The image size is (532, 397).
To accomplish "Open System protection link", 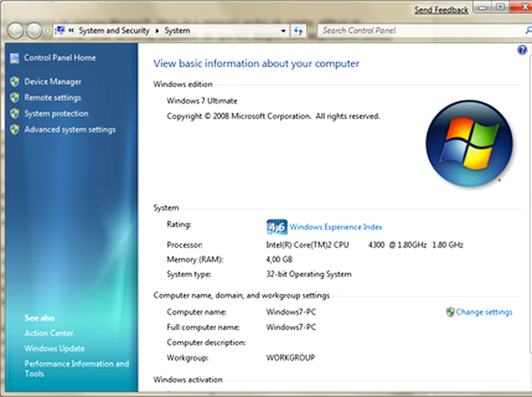I will pyautogui.click(x=56, y=113).
